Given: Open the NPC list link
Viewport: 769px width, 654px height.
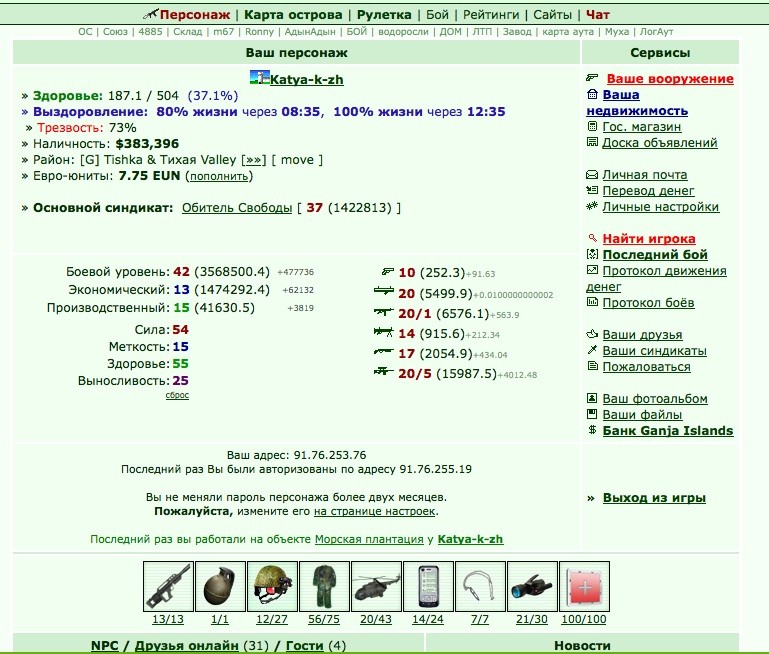Looking at the screenshot, I should pyautogui.click(x=105, y=646).
